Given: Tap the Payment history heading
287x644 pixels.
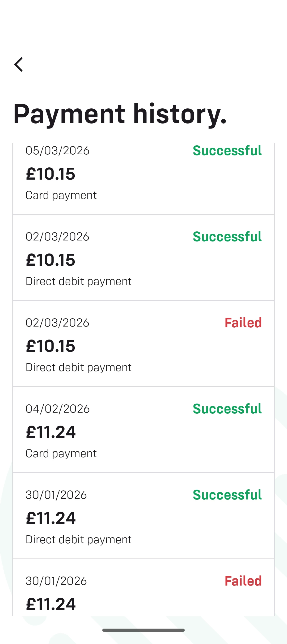Looking at the screenshot, I should [120, 114].
